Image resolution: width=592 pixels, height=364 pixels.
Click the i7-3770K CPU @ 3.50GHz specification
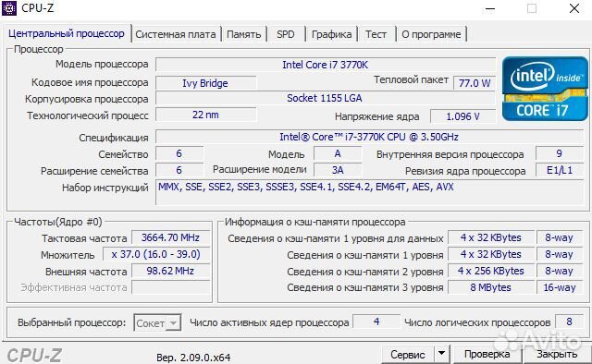(x=369, y=137)
